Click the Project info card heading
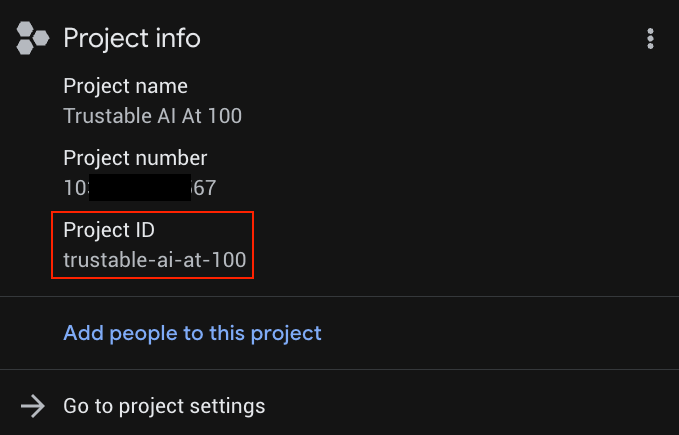 click(x=131, y=39)
